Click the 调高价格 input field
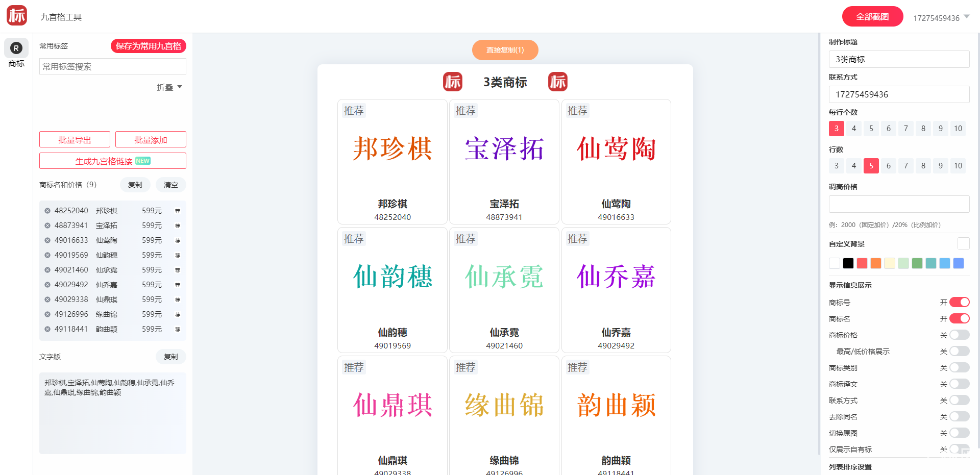 pos(899,204)
